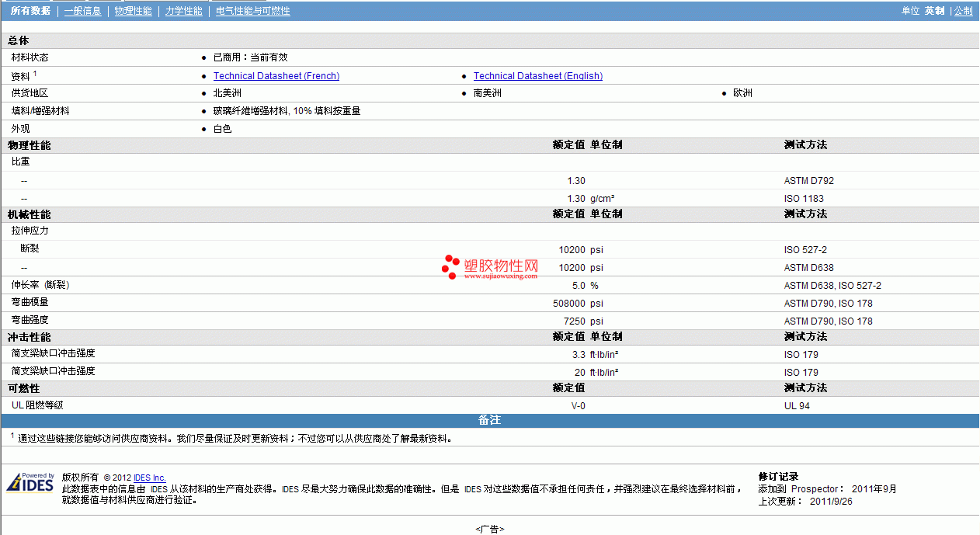The width and height of the screenshot is (980, 535).
Task: Select ISO 1183 test method
Action: tap(805, 199)
